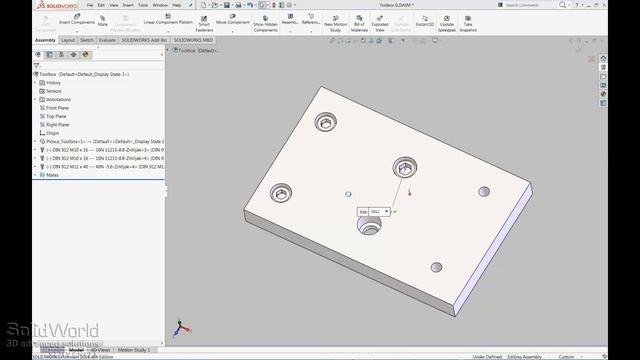Switch to the Evaluate tab
The image size is (640, 360).
107,40
